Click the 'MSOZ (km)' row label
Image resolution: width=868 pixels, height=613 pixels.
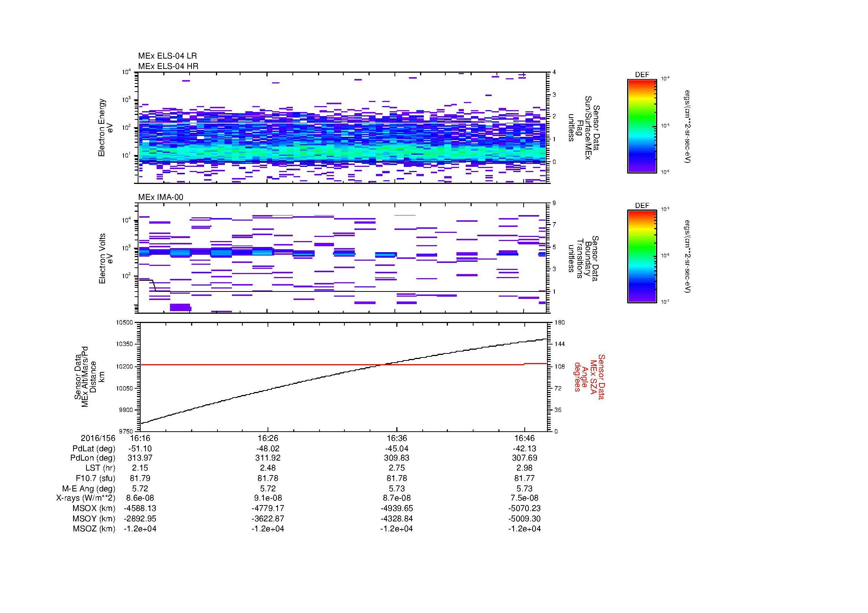[x=94, y=529]
